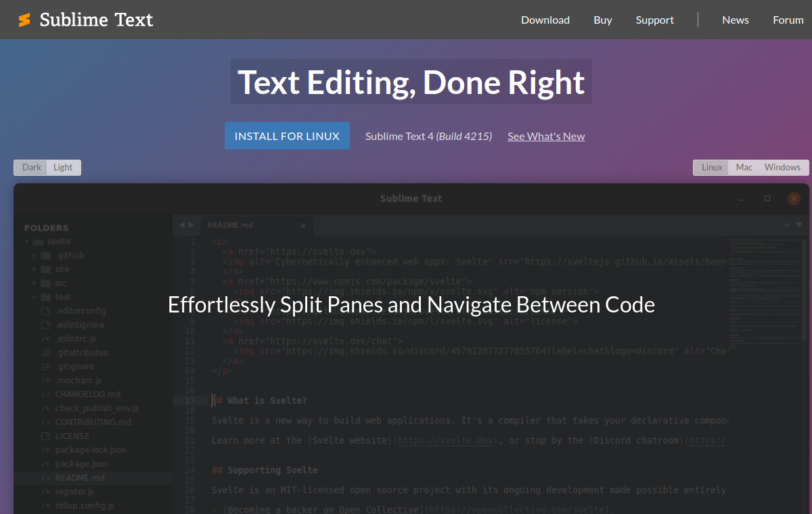Viewport: 812px width, 514px height.
Task: Click the CHANGELOG.md markup file icon
Action: coord(46,394)
